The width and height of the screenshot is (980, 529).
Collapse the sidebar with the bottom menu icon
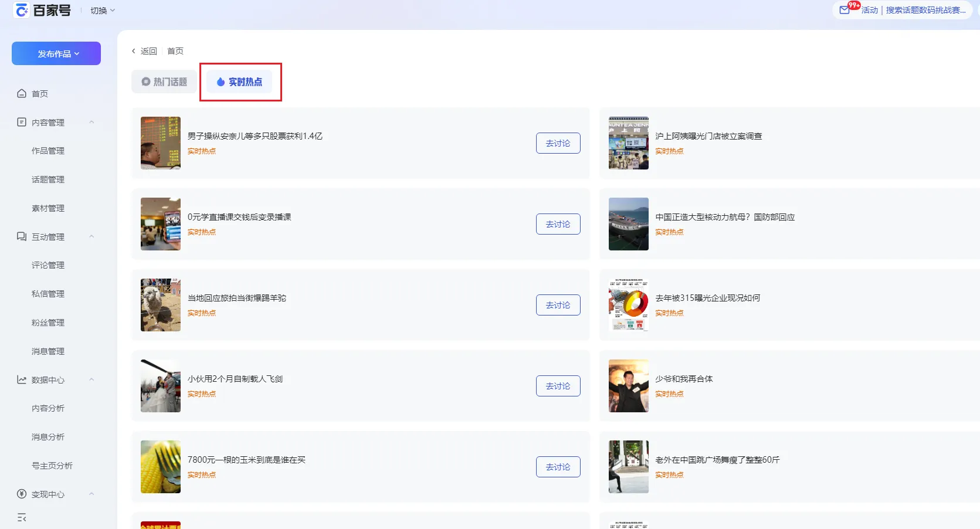pyautogui.click(x=22, y=517)
